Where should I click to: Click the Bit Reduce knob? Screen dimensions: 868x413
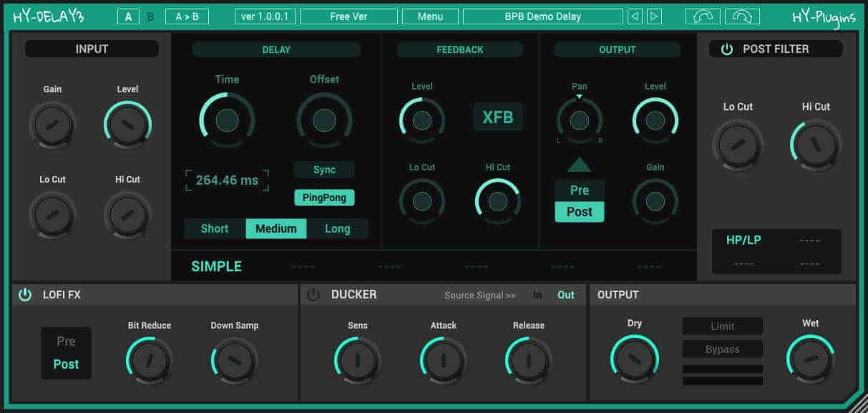pos(150,361)
